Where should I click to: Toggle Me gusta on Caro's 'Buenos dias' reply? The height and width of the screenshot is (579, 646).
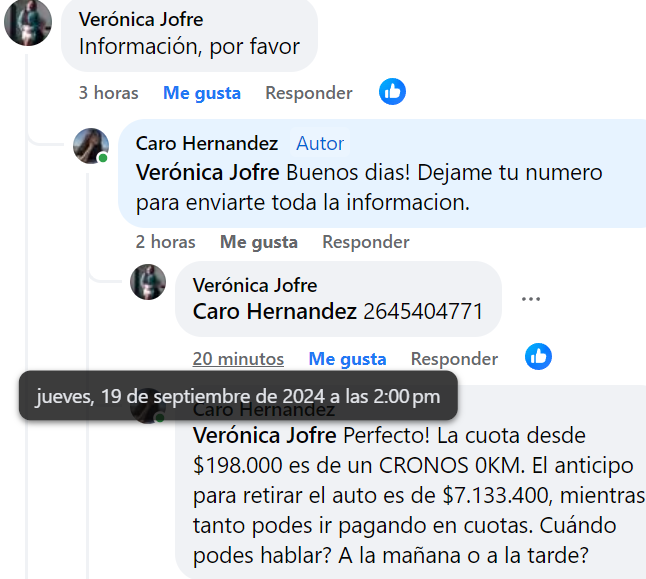pos(259,242)
